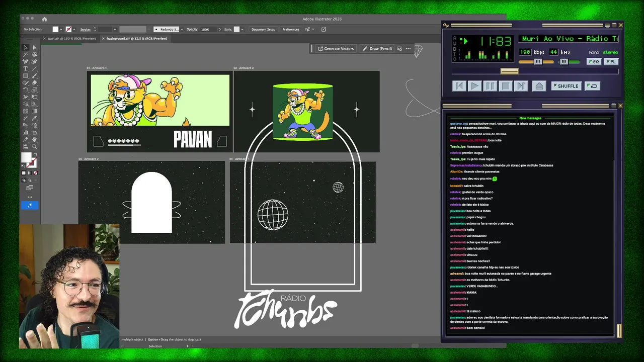This screenshot has width=644, height=362.
Task: Click the Winamp play button
Action: (x=474, y=86)
